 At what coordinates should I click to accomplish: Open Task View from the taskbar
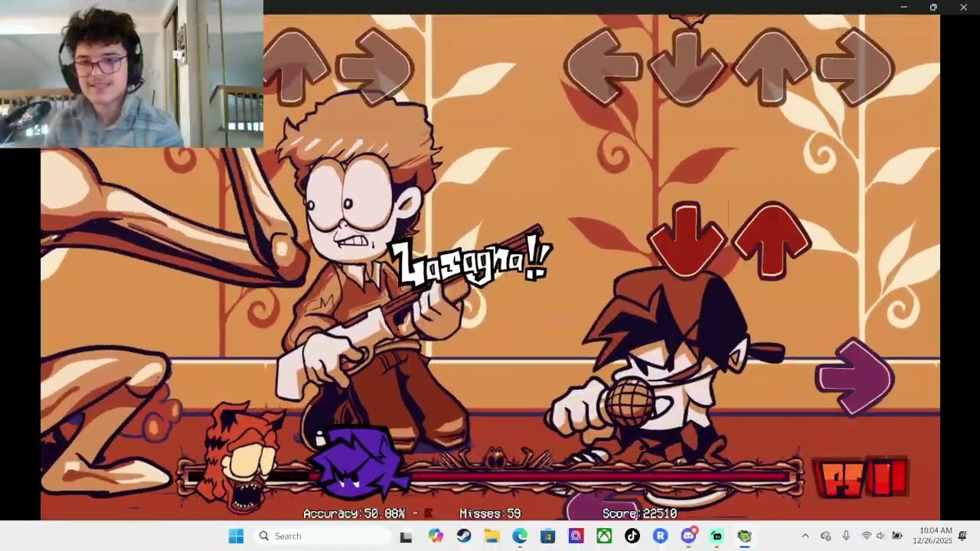pyautogui.click(x=406, y=536)
